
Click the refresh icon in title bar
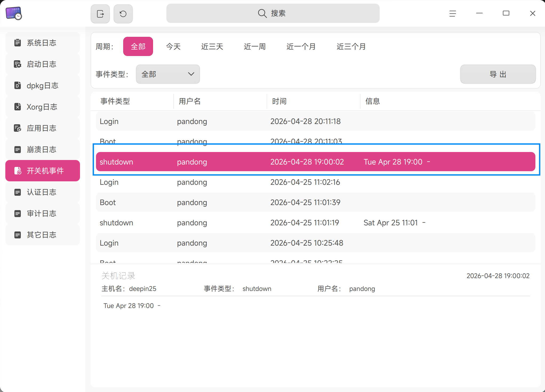[123, 14]
